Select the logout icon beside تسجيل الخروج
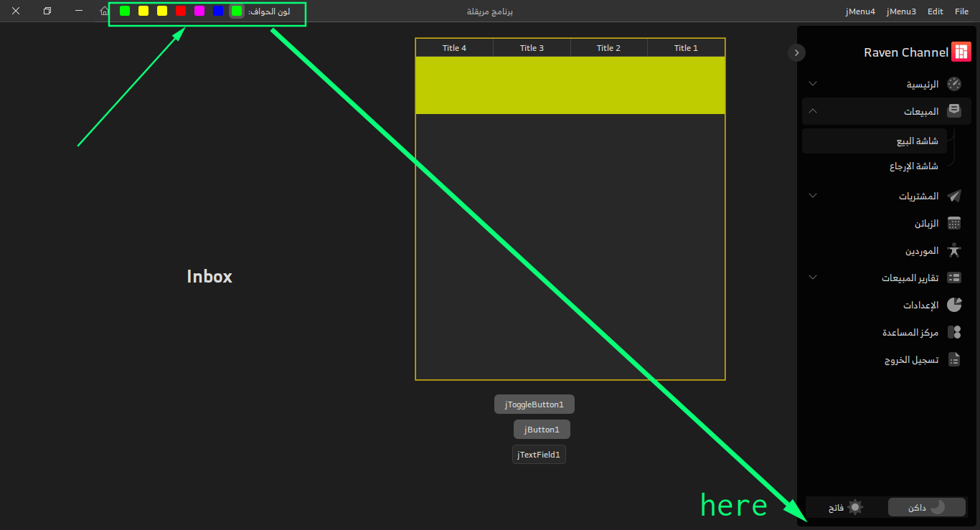980x530 pixels. (x=954, y=359)
